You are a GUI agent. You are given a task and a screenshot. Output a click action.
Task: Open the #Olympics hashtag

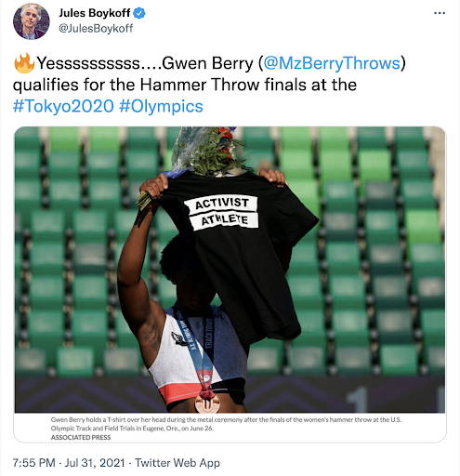click(x=161, y=106)
